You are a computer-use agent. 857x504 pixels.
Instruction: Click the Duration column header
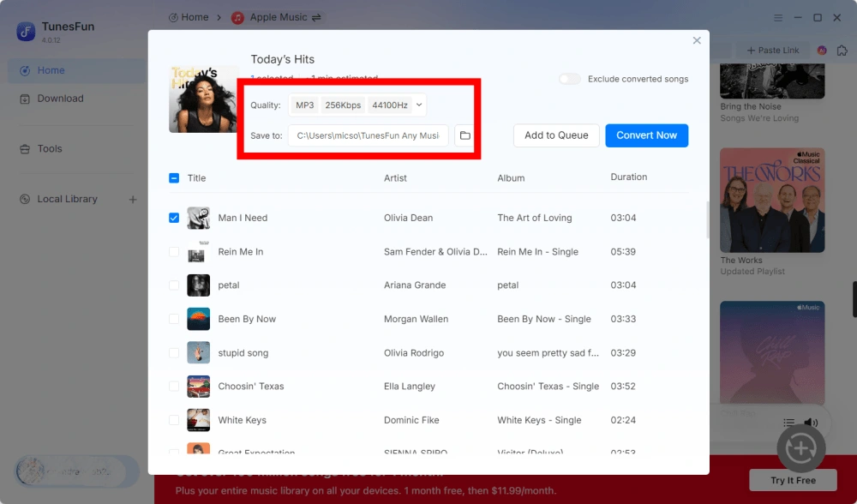pyautogui.click(x=628, y=177)
